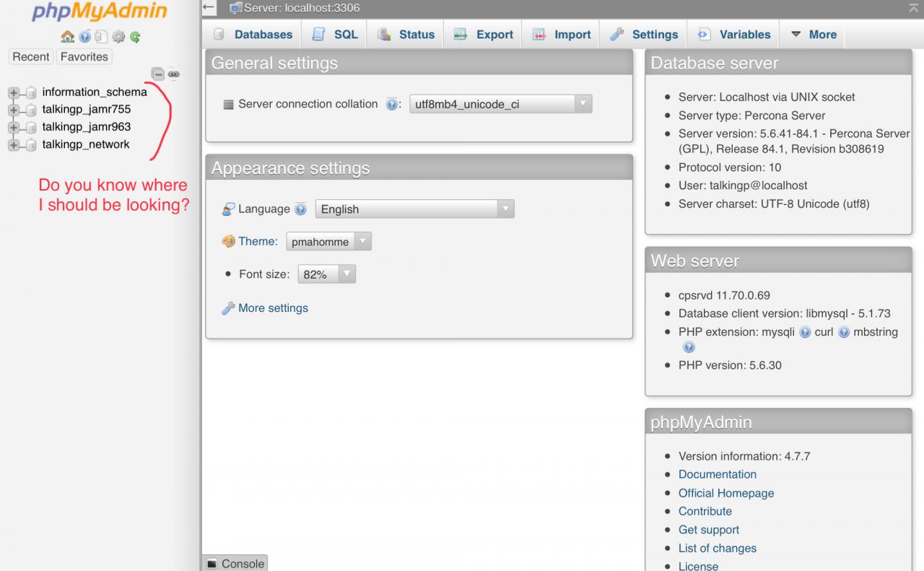Click help icon next to Language label
The width and height of the screenshot is (924, 571).
[x=300, y=209]
